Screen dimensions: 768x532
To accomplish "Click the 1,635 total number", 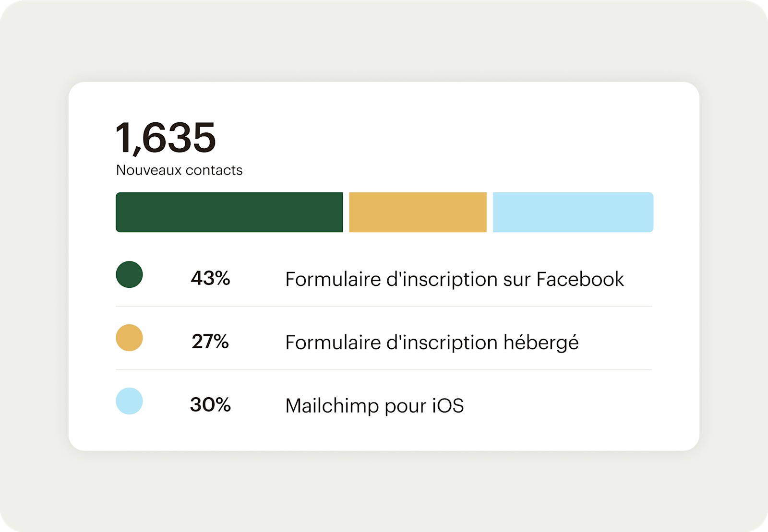I will (166, 138).
